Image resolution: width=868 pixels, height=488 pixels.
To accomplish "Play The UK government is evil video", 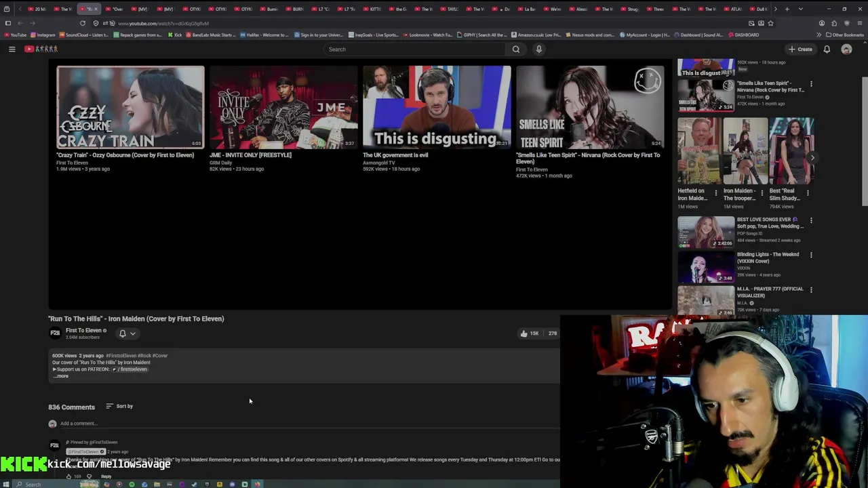I will [437, 107].
